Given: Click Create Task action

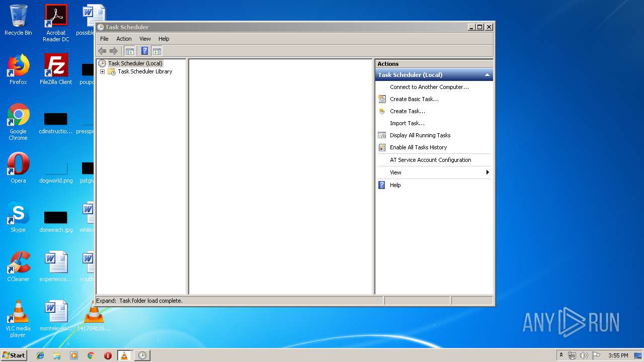Looking at the screenshot, I should (408, 111).
